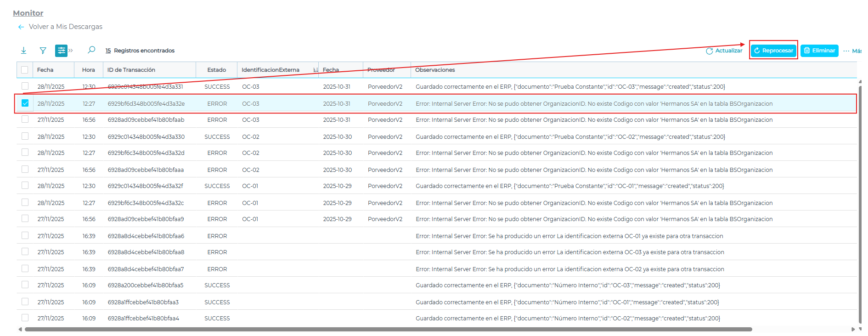The height and width of the screenshot is (336, 868).
Task: Open the filter funnel icon
Action: click(x=43, y=51)
